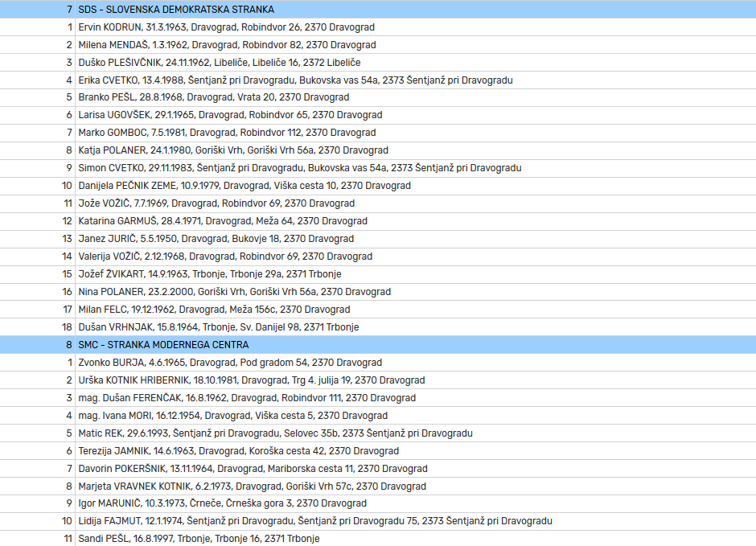Click Matic REK from Selovec

coord(378,433)
